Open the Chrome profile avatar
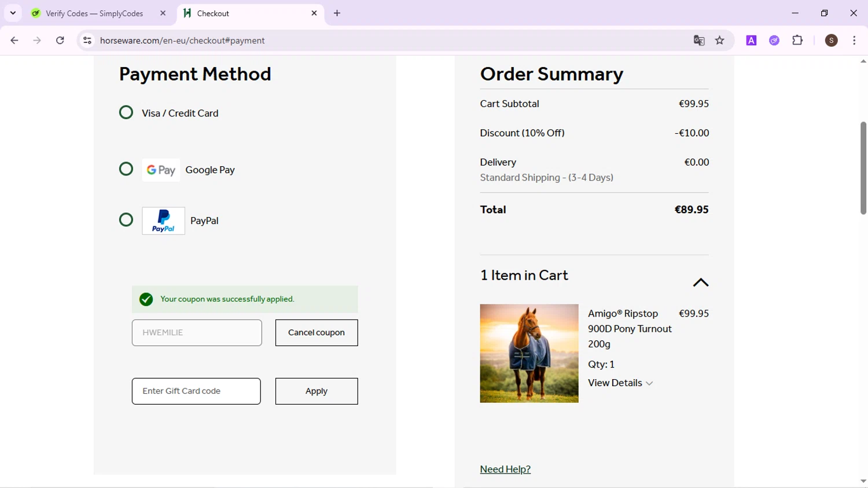This screenshot has height=488, width=868. point(832,41)
